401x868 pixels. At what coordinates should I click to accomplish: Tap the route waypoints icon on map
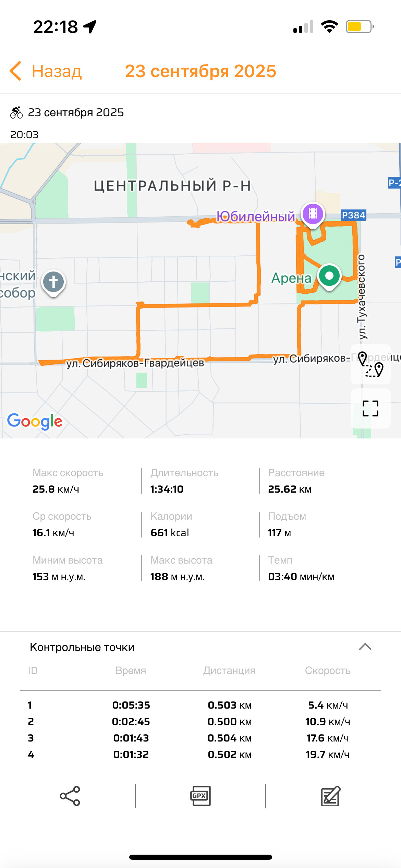tap(370, 364)
